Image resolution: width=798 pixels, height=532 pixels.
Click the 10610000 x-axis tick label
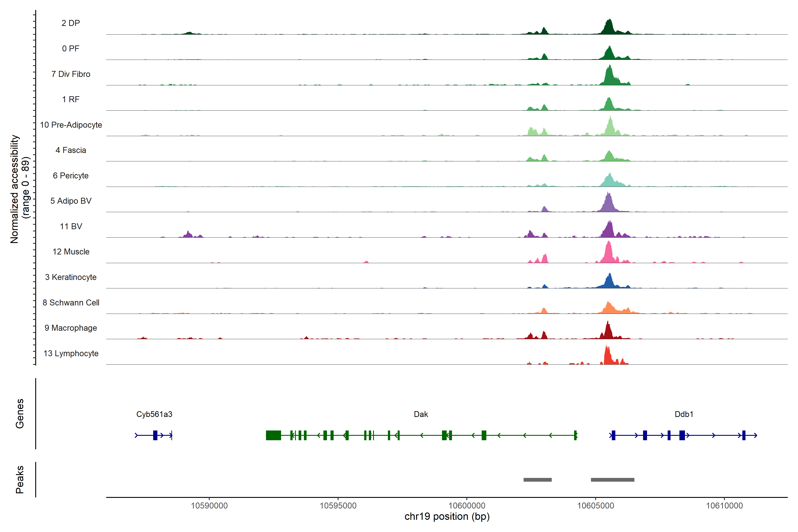(x=724, y=506)
